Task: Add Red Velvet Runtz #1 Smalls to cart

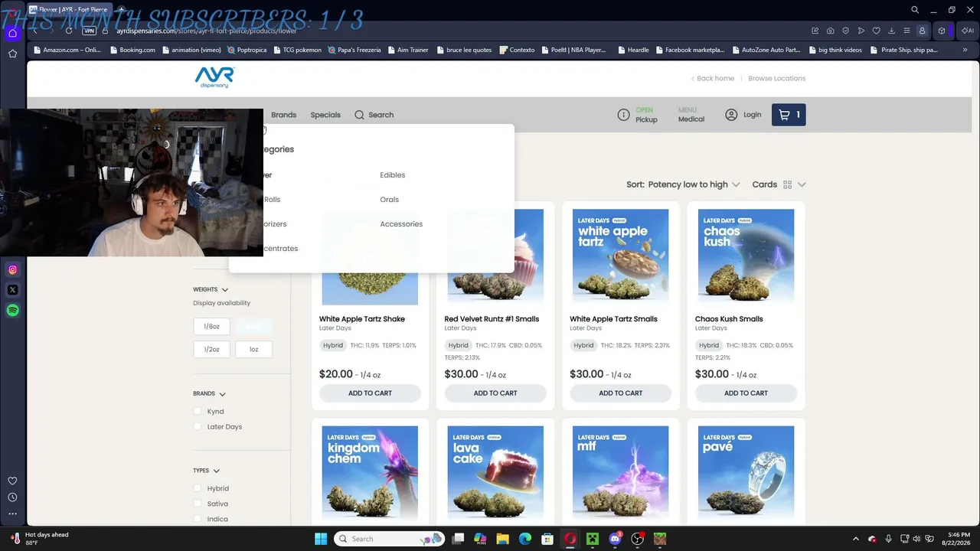Action: tap(495, 393)
